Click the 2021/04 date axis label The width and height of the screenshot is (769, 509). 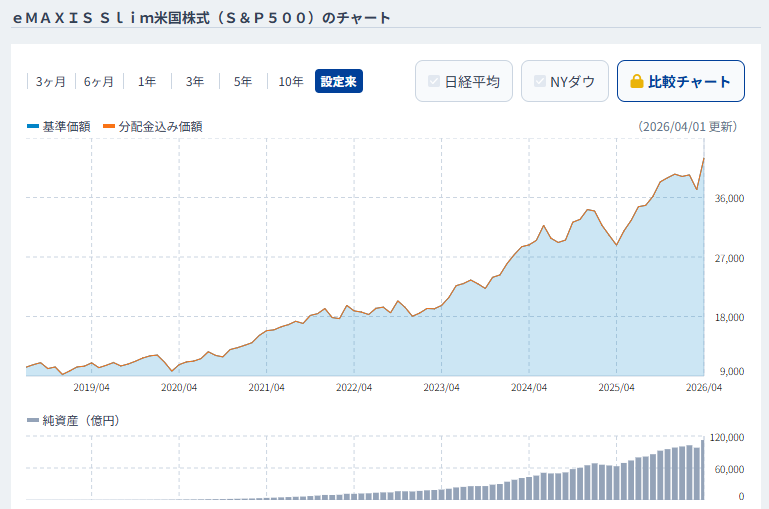[266, 387]
